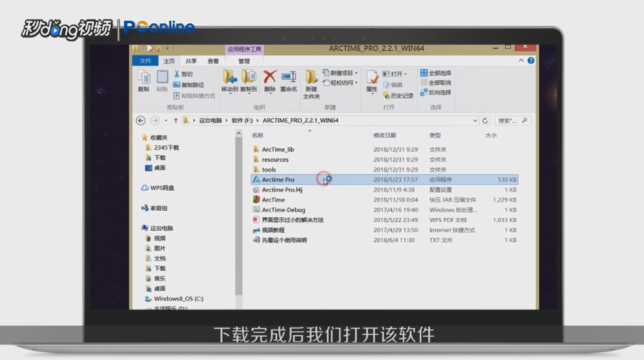Click Paste shortcut (粘贴快捷方式)

(194, 96)
